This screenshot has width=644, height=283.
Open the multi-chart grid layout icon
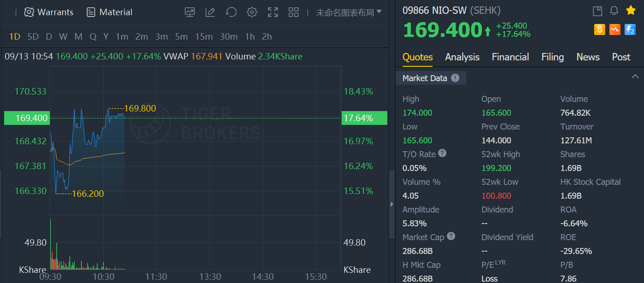293,12
